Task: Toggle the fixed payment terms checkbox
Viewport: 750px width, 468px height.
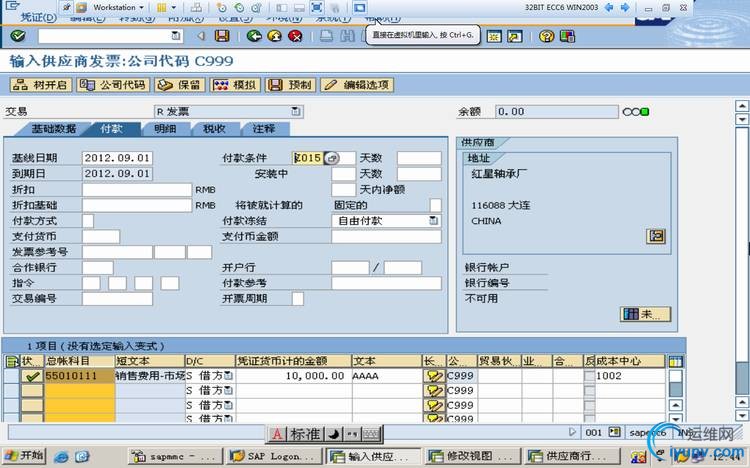Action: [435, 205]
